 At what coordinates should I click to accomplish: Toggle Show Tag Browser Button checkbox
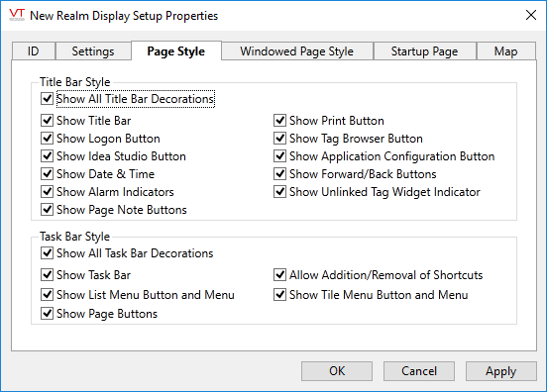point(279,138)
